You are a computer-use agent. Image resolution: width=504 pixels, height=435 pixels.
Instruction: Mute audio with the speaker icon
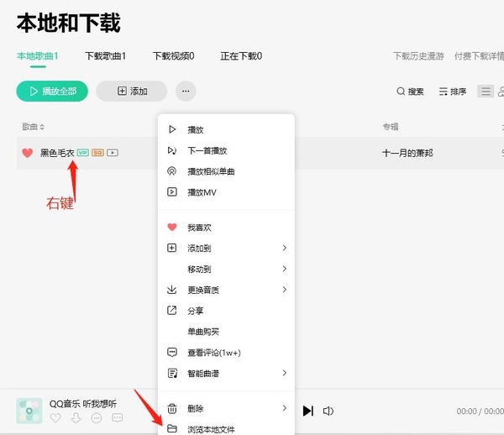click(x=328, y=411)
